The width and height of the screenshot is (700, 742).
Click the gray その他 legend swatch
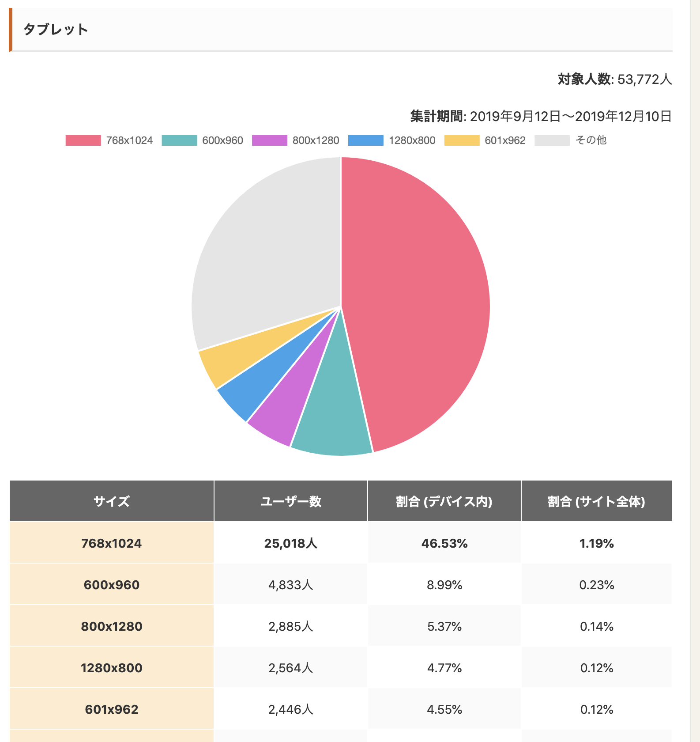(x=552, y=140)
